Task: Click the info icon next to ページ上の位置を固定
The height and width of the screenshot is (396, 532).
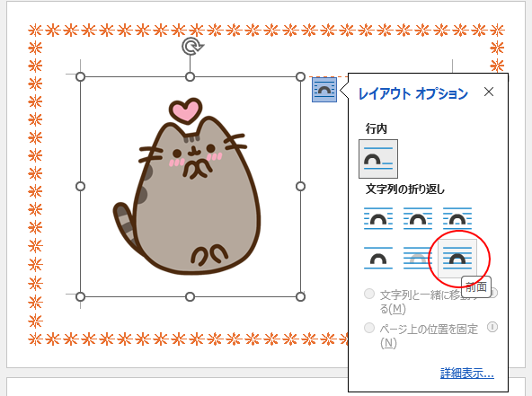Action: [x=492, y=327]
